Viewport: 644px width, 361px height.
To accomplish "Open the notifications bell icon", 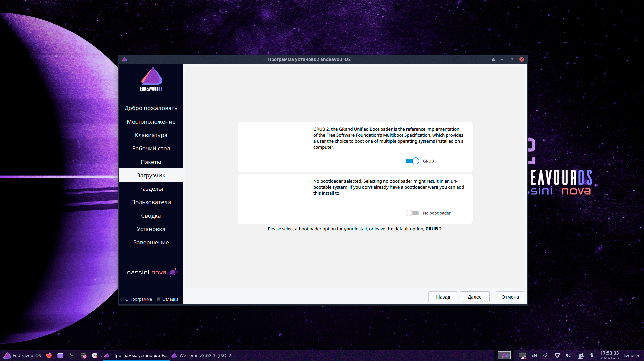I will 592,355.
